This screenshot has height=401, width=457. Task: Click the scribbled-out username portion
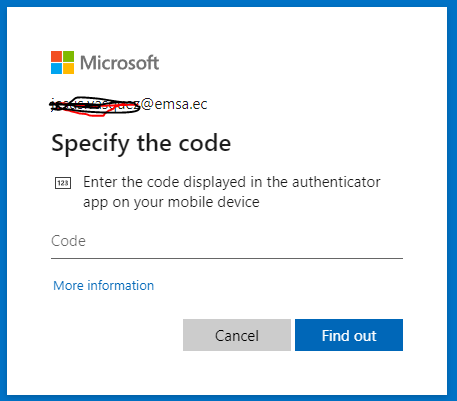coord(95,106)
